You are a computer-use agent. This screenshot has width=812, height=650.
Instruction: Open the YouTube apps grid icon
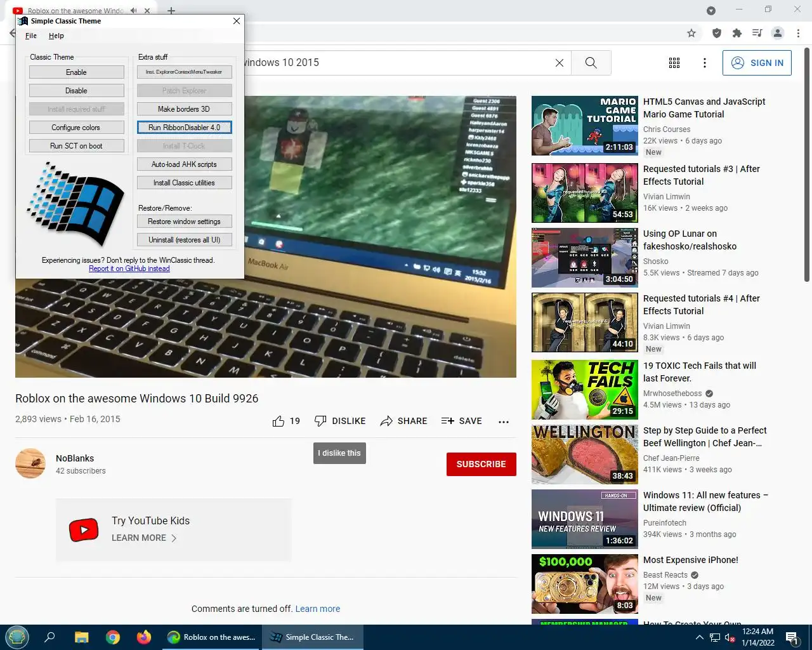tap(674, 63)
